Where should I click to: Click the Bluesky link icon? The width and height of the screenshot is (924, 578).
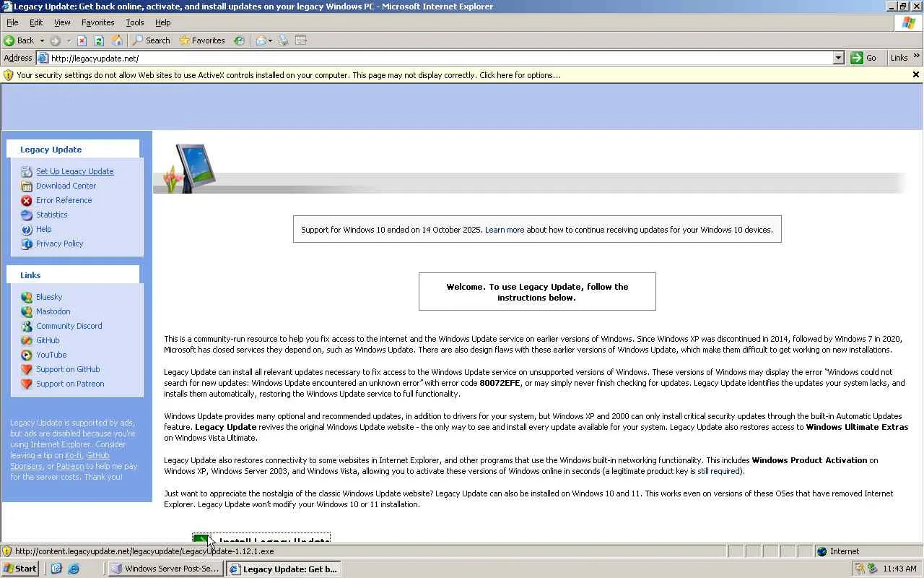pos(27,297)
